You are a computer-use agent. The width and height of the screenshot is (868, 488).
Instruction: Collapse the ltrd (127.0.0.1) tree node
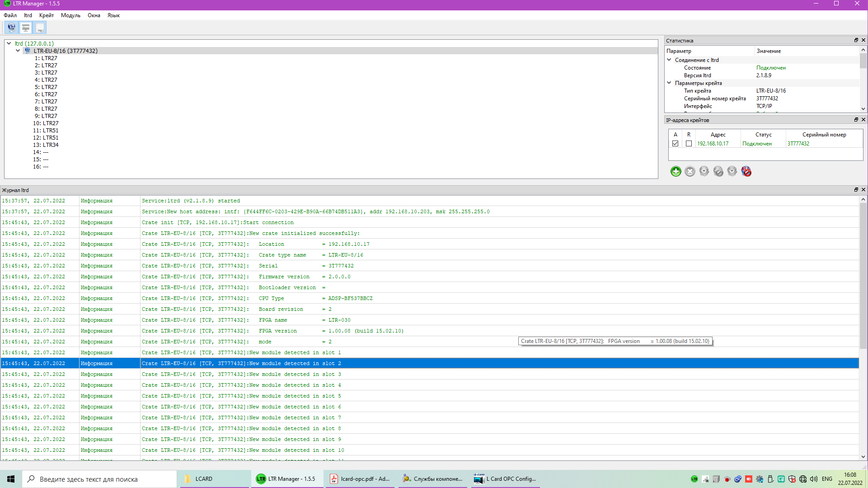9,43
